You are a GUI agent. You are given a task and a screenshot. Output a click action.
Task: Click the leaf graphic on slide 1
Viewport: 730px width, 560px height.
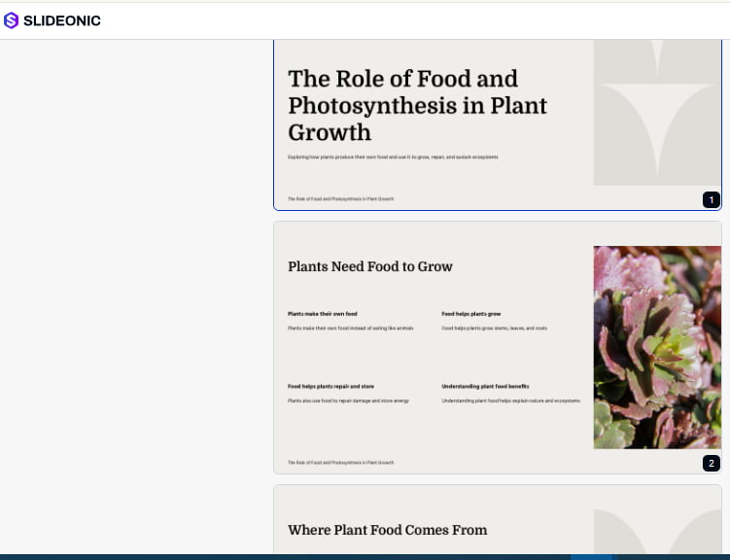(x=657, y=113)
